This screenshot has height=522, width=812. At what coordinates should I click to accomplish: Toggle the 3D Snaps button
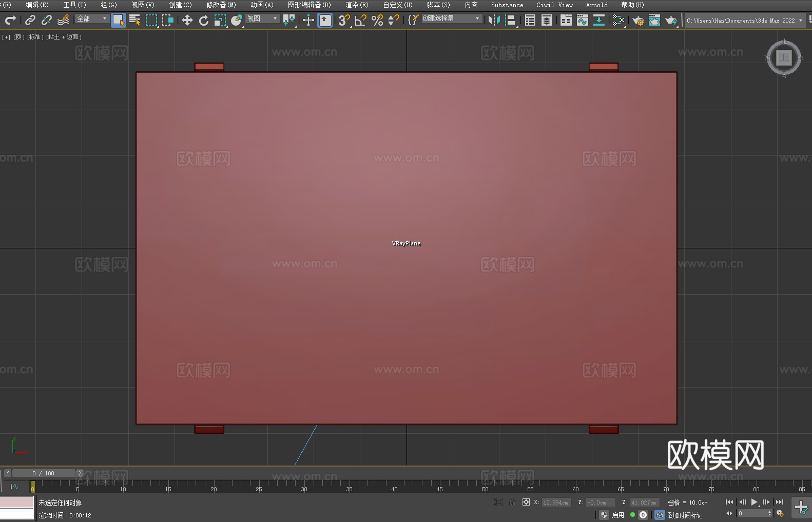coord(344,20)
